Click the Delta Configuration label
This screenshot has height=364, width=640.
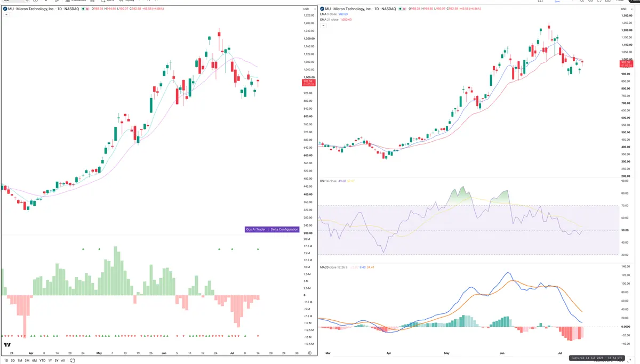pos(284,229)
